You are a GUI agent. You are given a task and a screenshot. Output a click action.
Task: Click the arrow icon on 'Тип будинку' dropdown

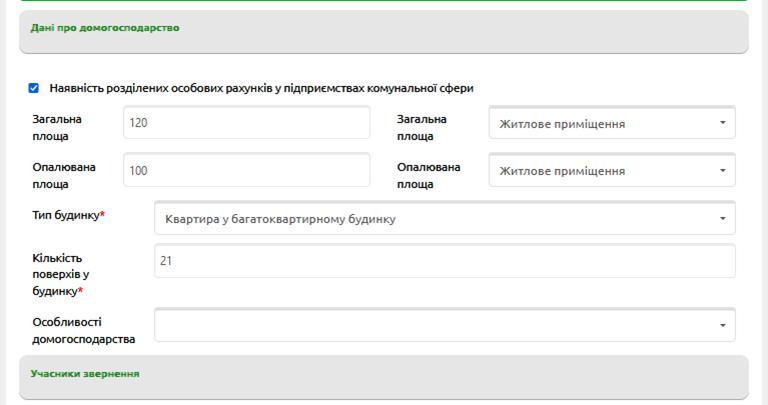pyautogui.click(x=722, y=219)
